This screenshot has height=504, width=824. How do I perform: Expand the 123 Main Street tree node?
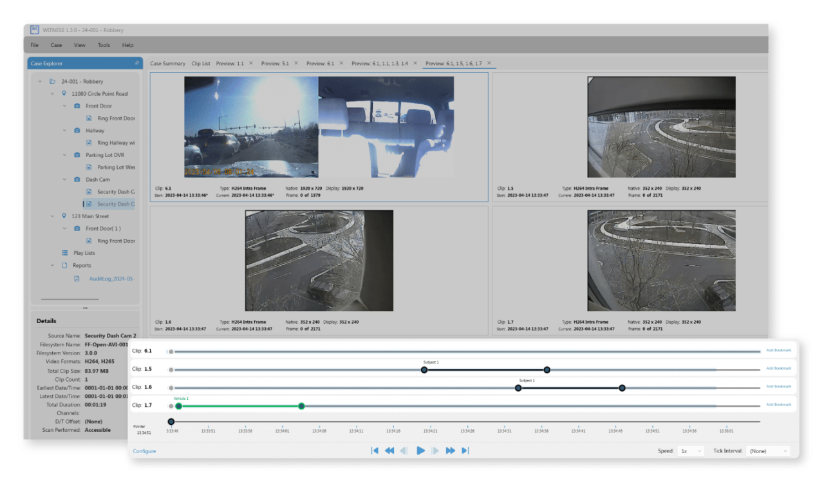click(x=51, y=216)
